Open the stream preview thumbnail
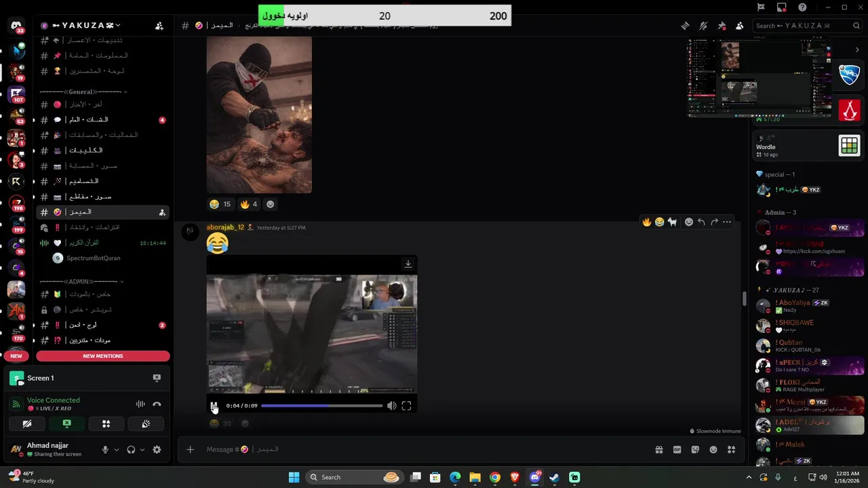 [759, 77]
